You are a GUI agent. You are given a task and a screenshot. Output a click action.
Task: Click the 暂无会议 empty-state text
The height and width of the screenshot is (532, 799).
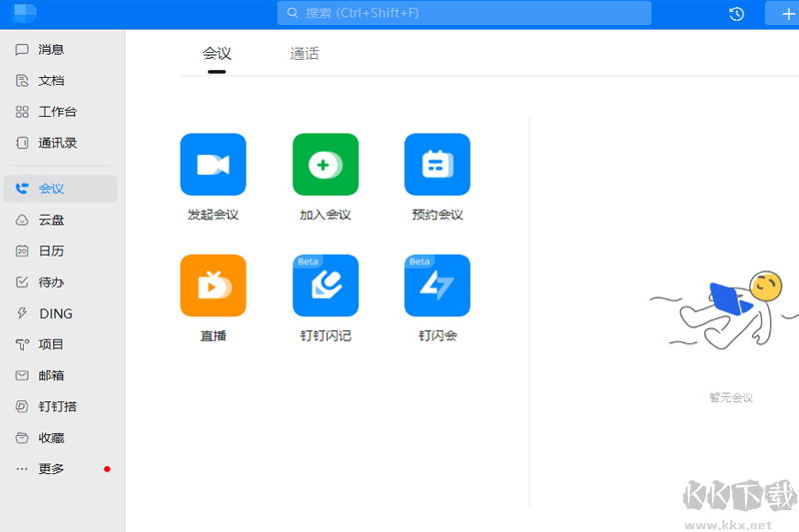(x=731, y=397)
